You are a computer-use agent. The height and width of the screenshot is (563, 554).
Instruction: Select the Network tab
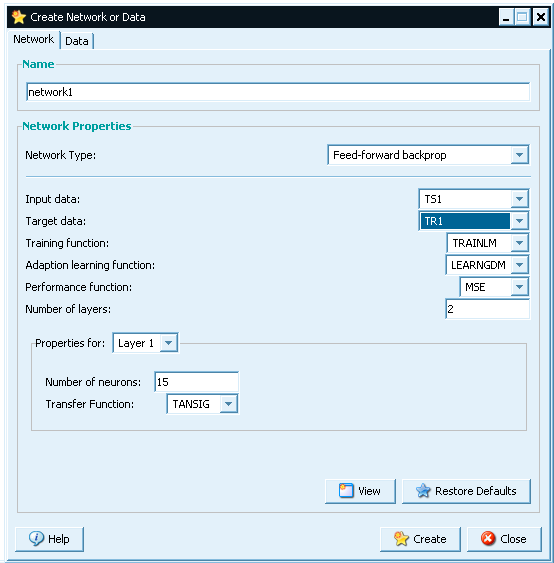coord(33,39)
